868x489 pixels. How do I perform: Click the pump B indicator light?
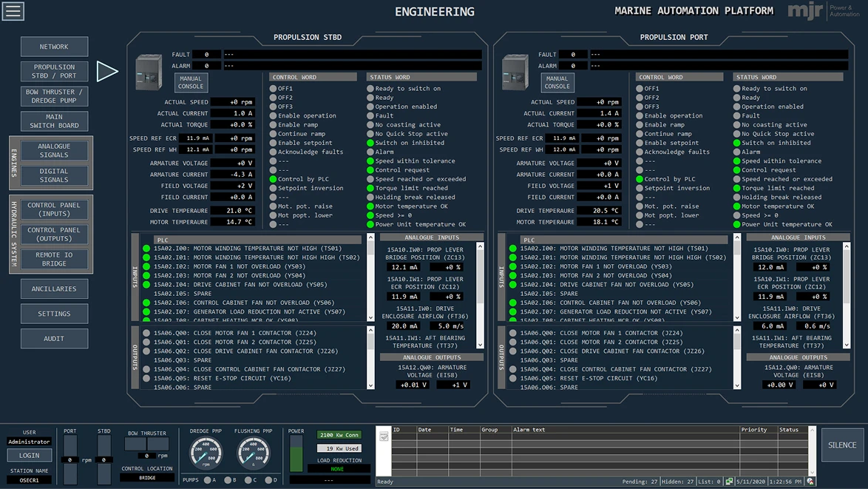pyautogui.click(x=228, y=480)
